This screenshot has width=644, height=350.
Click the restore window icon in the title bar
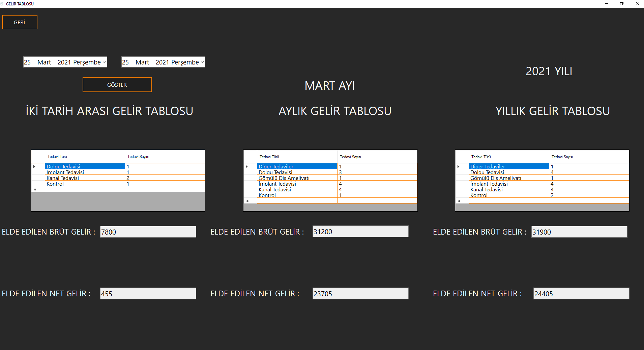tap(621, 4)
